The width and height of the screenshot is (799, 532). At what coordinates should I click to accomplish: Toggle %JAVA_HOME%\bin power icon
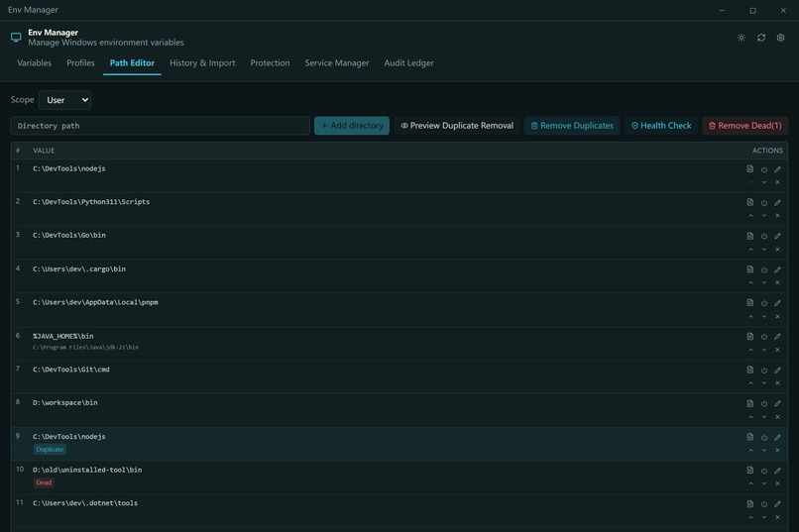[x=764, y=337]
